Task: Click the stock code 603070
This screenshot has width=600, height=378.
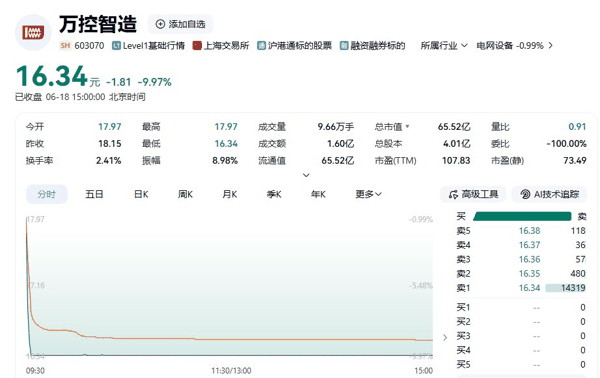Action: [89, 46]
